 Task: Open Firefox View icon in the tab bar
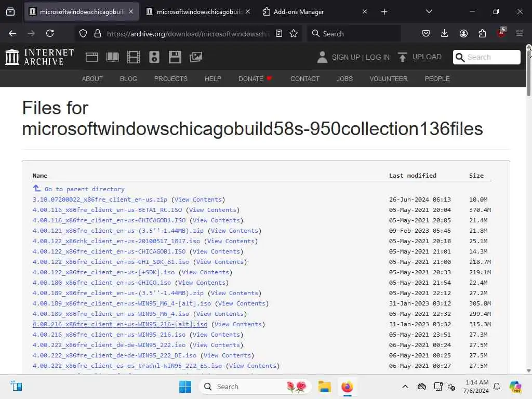click(10, 12)
